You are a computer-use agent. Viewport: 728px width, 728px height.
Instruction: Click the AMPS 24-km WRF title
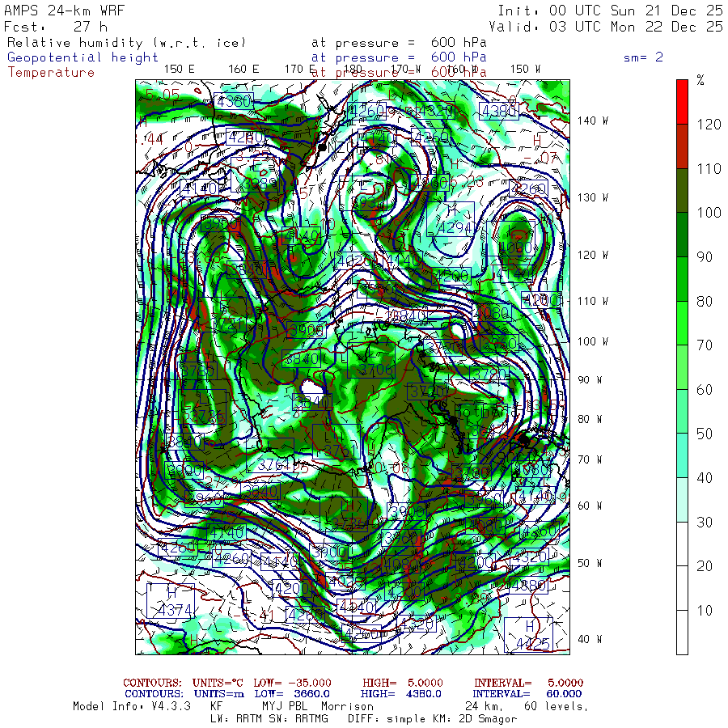pos(64,11)
